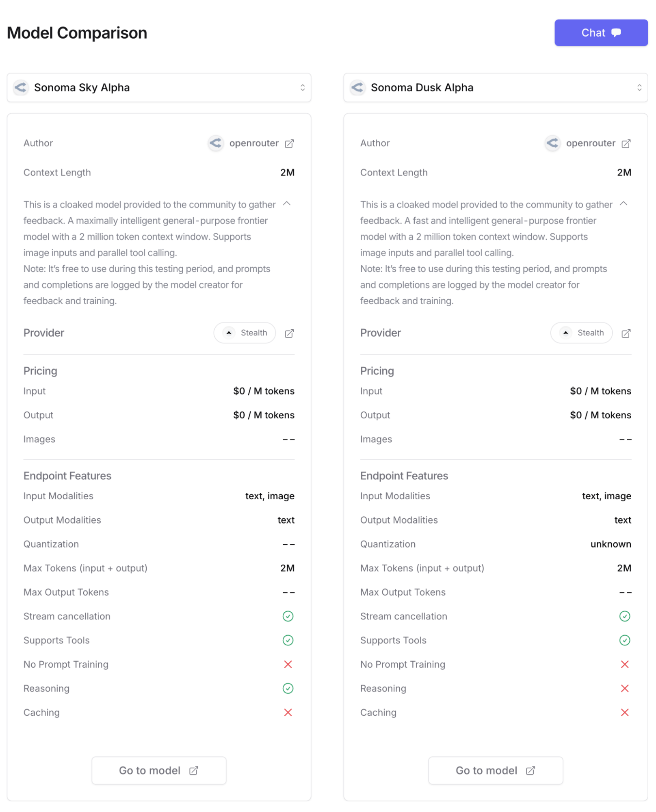Click the No Prompt Training cross for Sky Alpha
This screenshot has width=656, height=812.
288,665
